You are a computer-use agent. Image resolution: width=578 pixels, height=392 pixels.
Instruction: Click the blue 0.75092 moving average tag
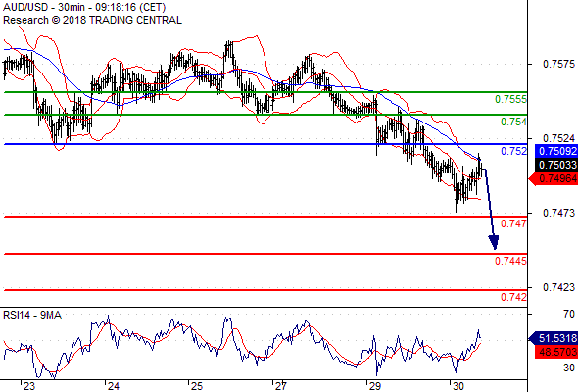point(556,151)
